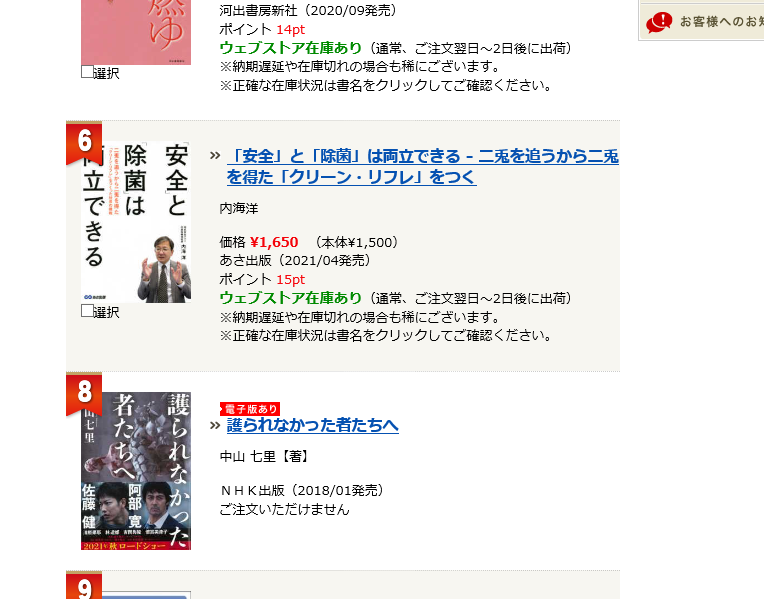
Task: Click the rank 9 book cover top edge
Action: tap(144, 596)
